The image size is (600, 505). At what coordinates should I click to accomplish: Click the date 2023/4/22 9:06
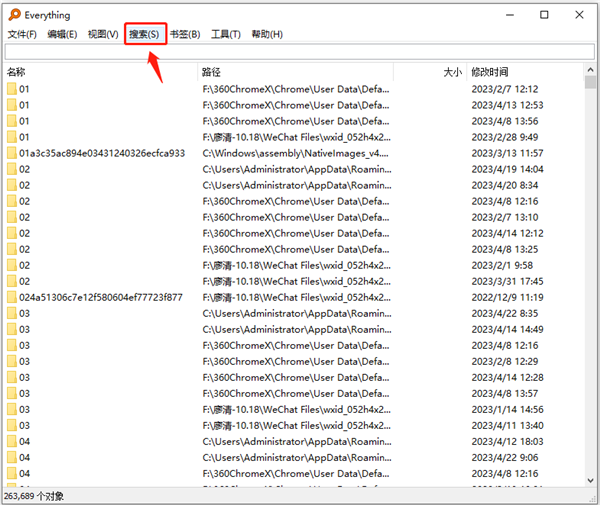(505, 458)
